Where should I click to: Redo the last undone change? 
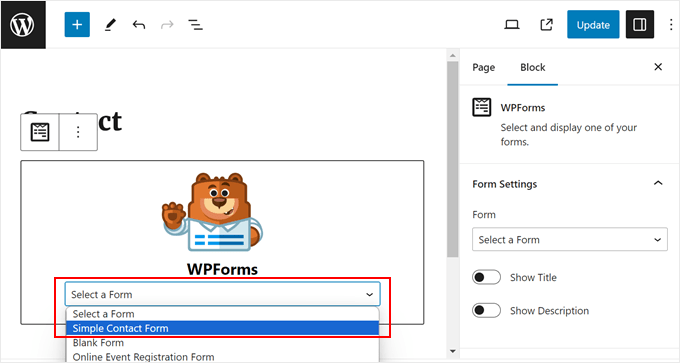(x=167, y=25)
